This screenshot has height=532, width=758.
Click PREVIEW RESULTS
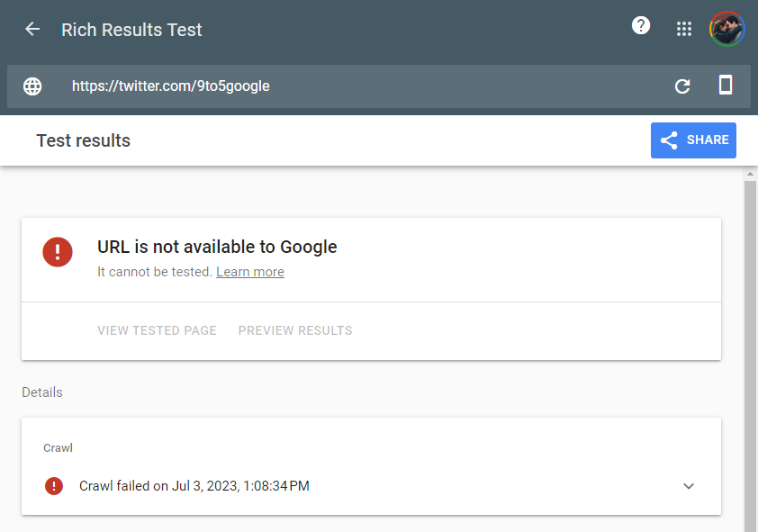click(x=295, y=330)
